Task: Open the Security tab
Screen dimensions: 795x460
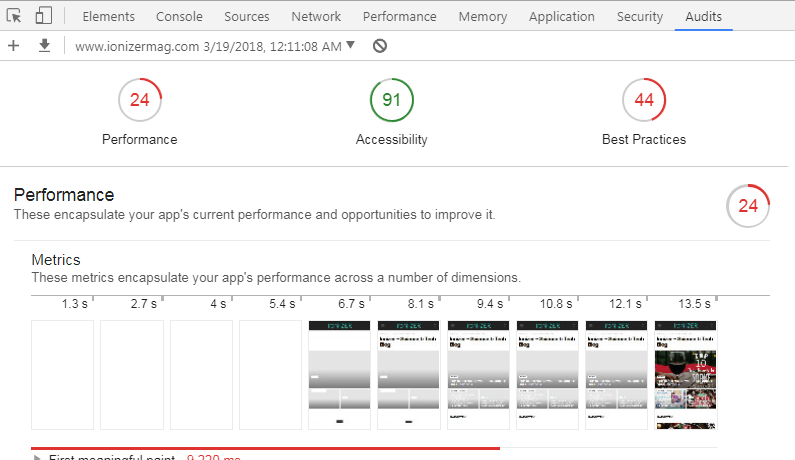Action: point(640,16)
